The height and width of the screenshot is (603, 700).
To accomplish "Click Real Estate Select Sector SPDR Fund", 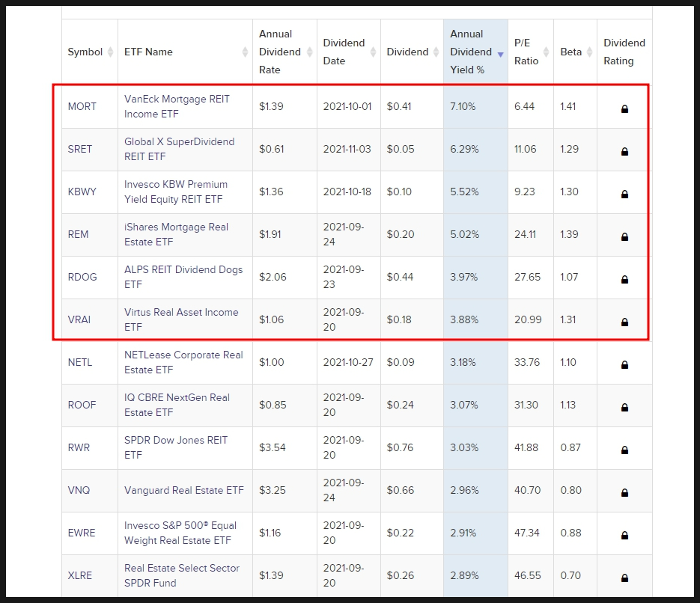I will coord(182,575).
